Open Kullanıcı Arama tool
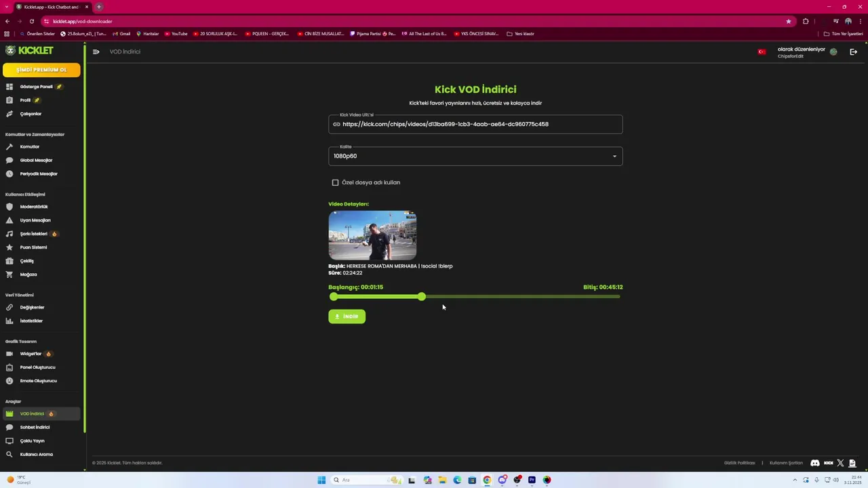The height and width of the screenshot is (488, 868). click(41, 454)
